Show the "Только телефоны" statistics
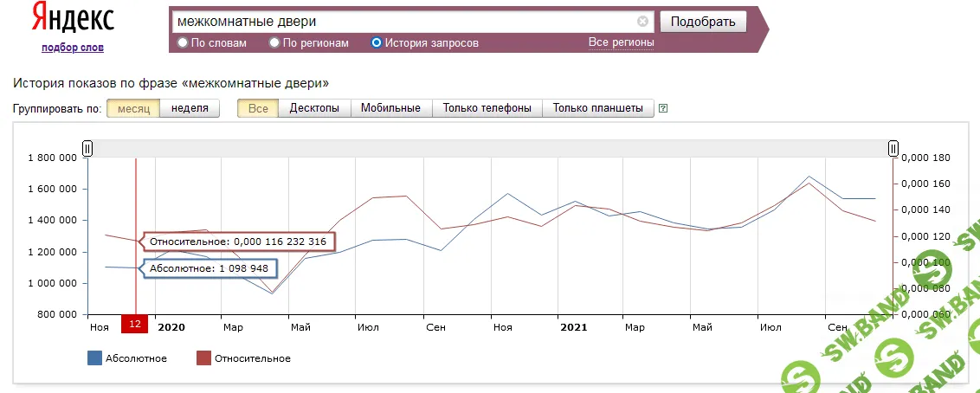Screen dimensions: 980x393 [x=487, y=108]
